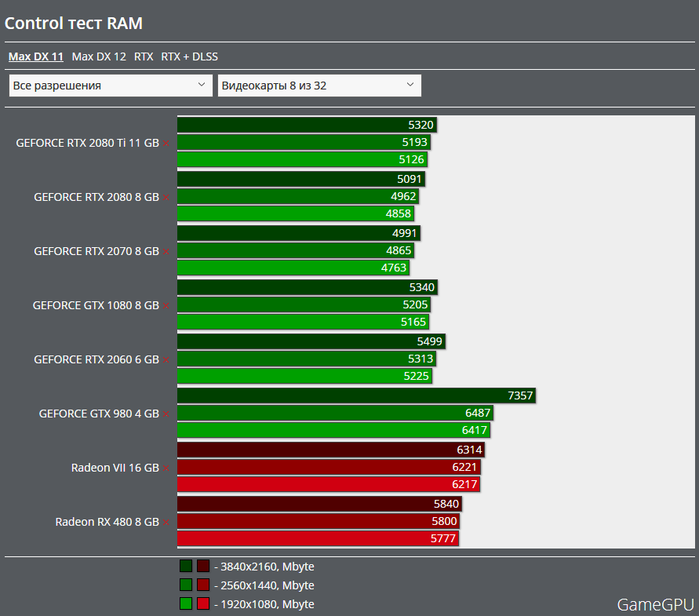The height and width of the screenshot is (616, 699).
Task: Click the 6487 bar for GTX 980
Action: coord(335,413)
